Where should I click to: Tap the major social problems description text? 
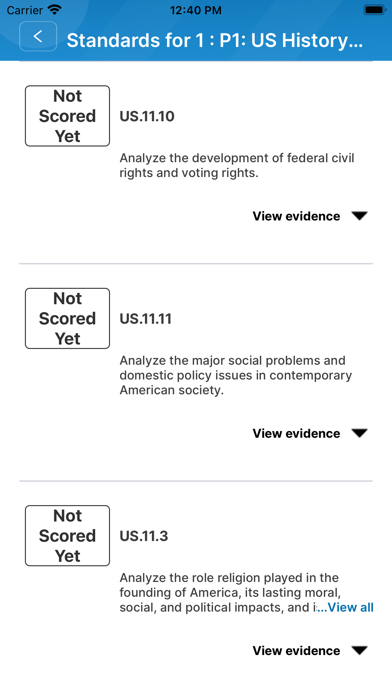tap(236, 376)
